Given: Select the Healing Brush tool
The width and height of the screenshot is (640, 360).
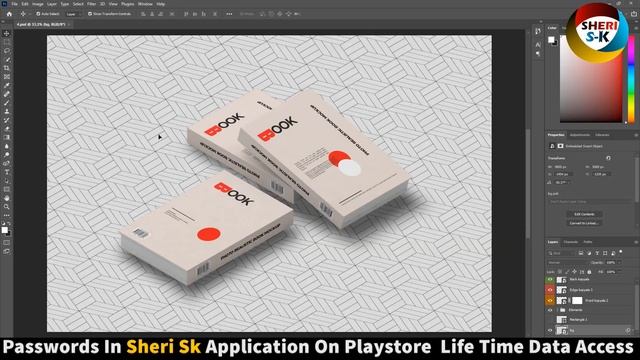Looking at the screenshot, I should pyautogui.click(x=7, y=94).
